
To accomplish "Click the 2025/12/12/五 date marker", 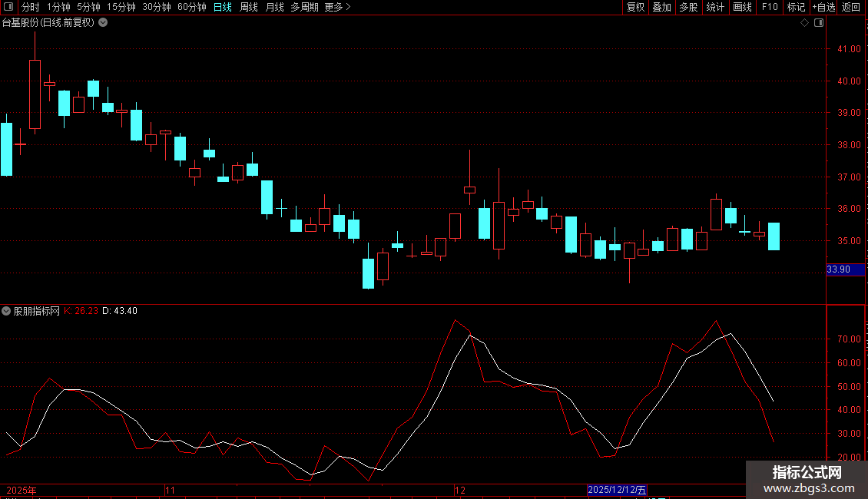I will click(x=617, y=490).
